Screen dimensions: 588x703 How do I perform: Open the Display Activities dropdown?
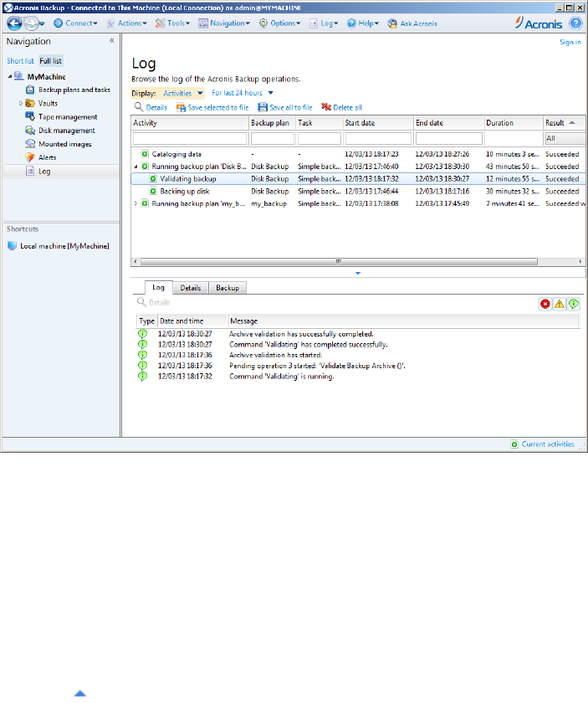coord(183,93)
